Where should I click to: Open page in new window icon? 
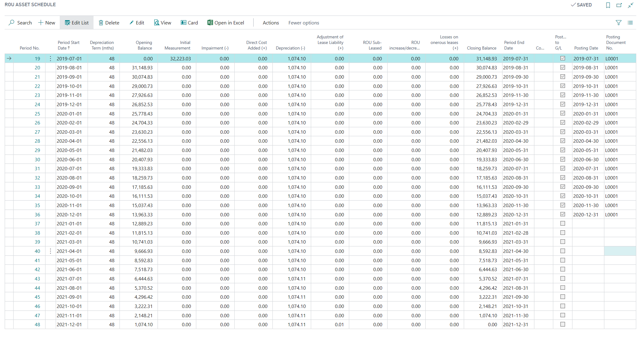click(619, 5)
